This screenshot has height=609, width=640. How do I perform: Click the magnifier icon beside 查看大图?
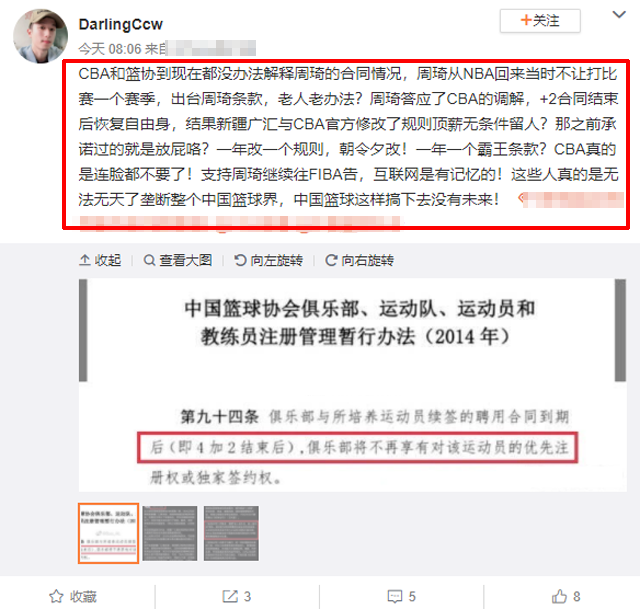[149, 260]
